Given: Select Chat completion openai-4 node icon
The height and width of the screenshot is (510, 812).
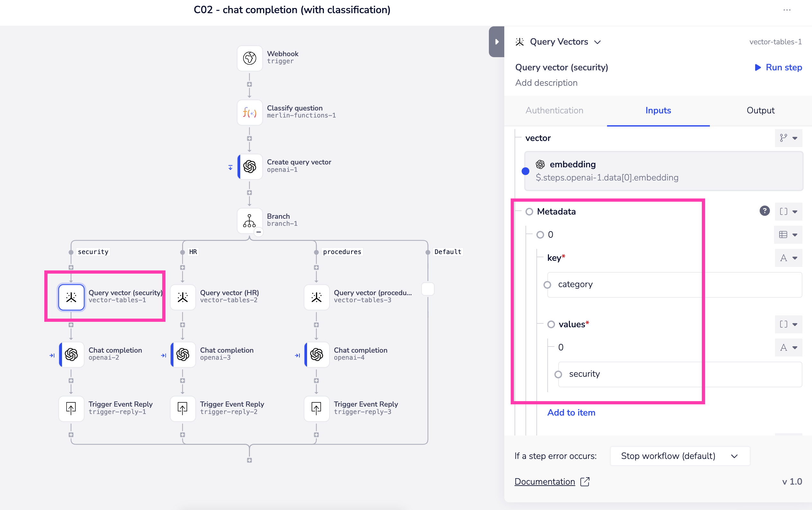Looking at the screenshot, I should 317,354.
